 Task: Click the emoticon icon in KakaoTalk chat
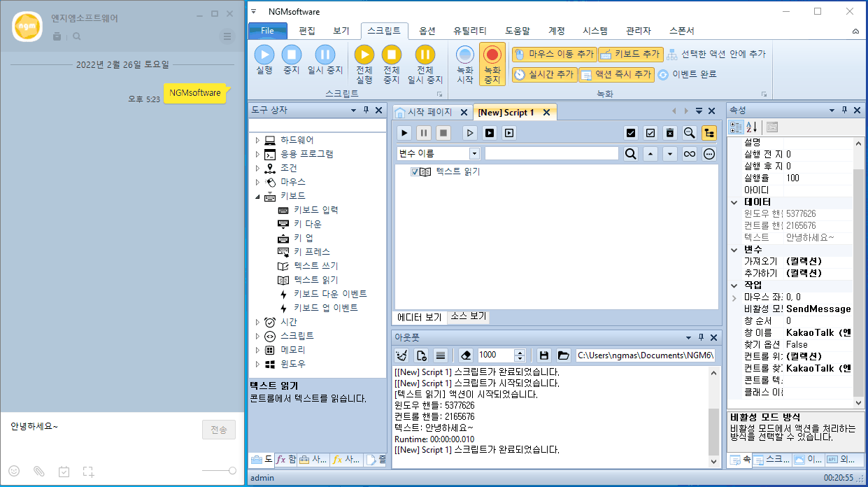click(x=14, y=471)
